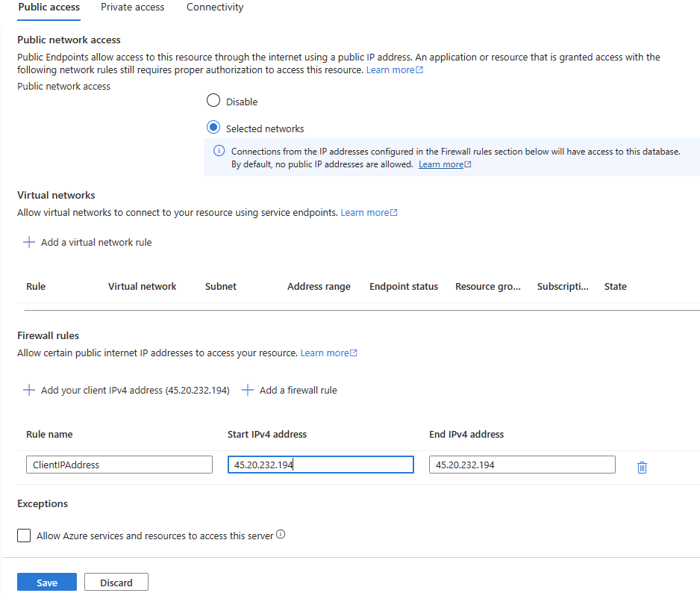
Task: Open Learn more link under Firewall rules
Action: point(325,353)
